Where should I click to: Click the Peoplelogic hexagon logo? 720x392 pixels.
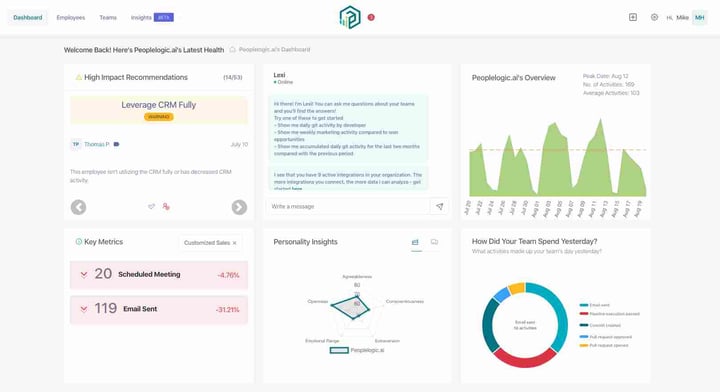[x=350, y=17]
